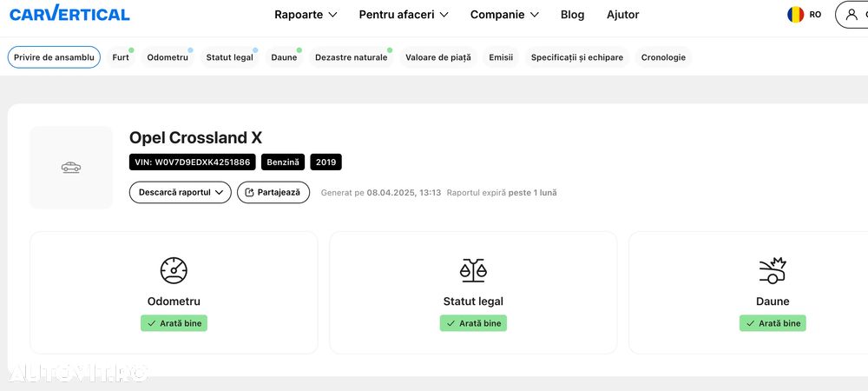The image size is (868, 391).
Task: Click the Daune card heading
Action: pos(773,302)
